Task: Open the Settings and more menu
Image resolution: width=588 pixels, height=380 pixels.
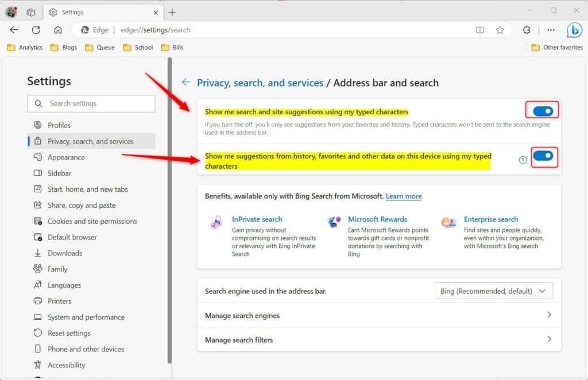Action: click(551, 30)
